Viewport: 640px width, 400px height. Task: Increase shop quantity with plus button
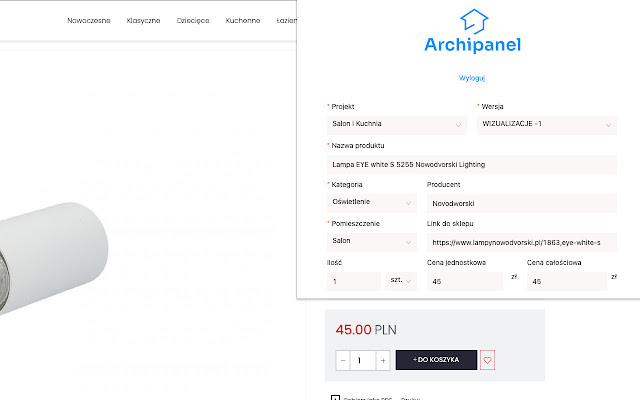click(383, 360)
